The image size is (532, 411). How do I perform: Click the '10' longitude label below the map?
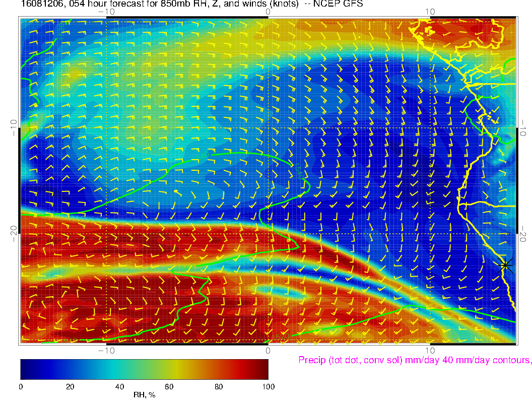pos(430,350)
